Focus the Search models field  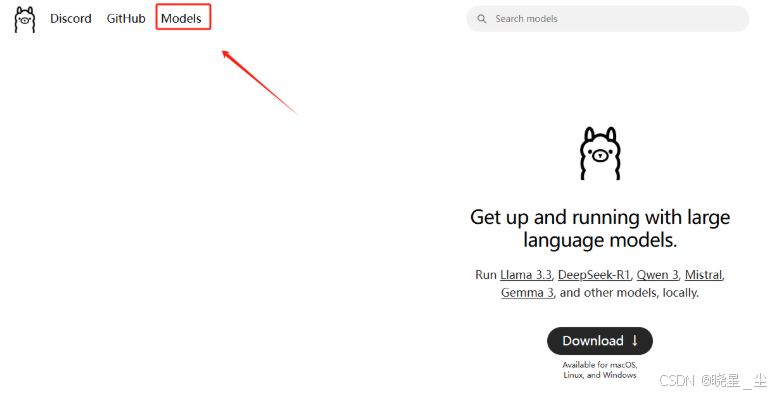(608, 19)
